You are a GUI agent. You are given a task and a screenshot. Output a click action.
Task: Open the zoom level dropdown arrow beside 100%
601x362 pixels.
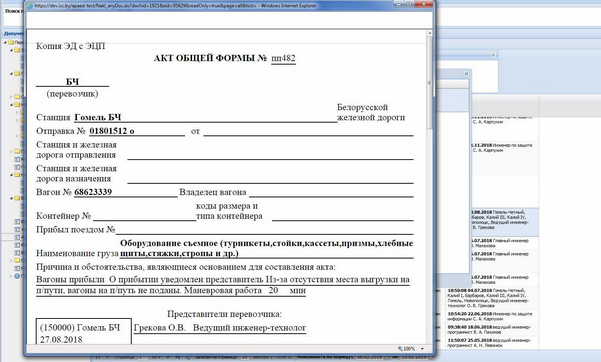[422, 349]
